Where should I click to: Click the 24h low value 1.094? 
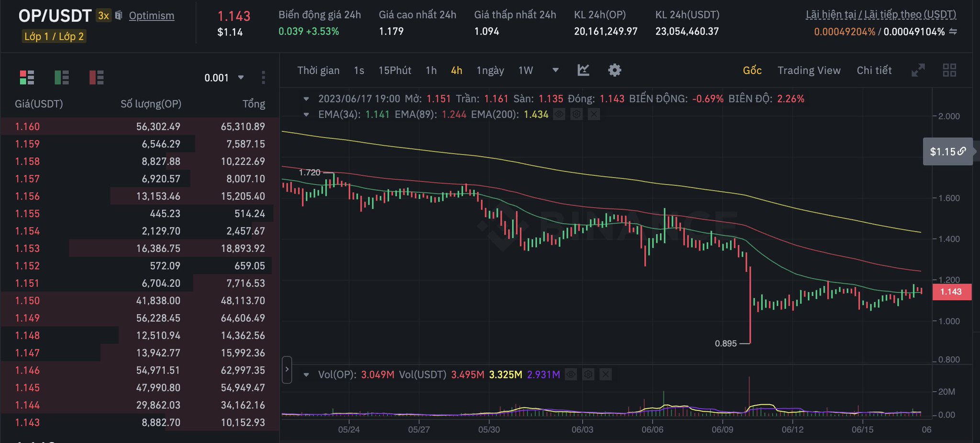(487, 31)
